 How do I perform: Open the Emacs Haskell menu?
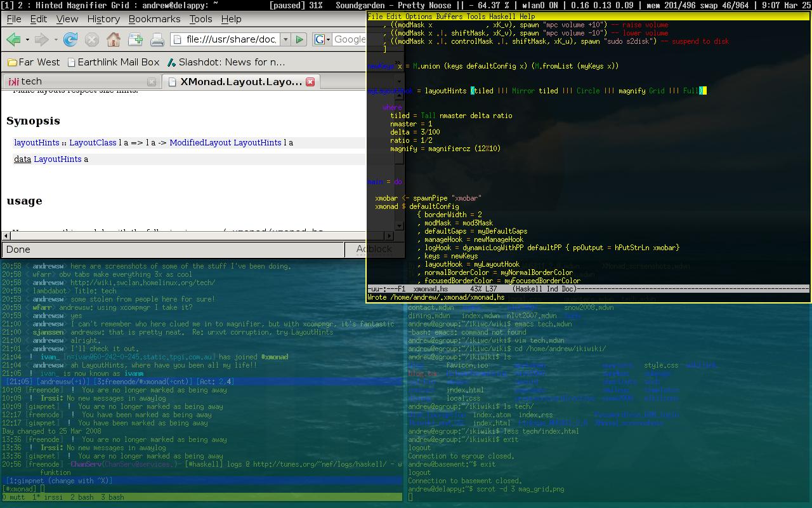tap(501, 17)
